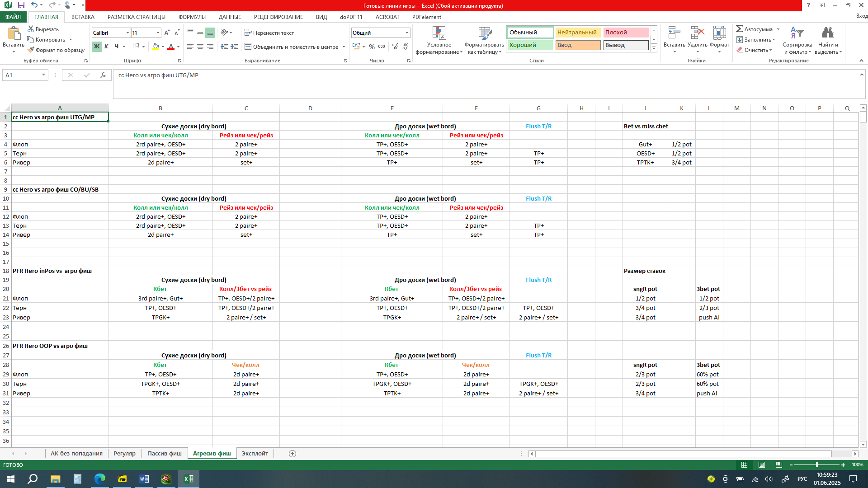Increase decimal places icon
The height and width of the screenshot is (488, 868).
click(x=396, y=47)
